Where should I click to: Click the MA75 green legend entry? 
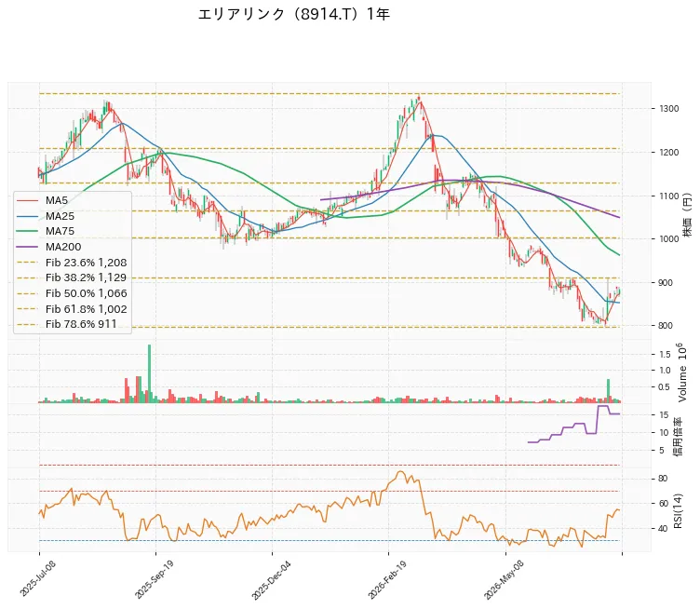[x=46, y=231]
